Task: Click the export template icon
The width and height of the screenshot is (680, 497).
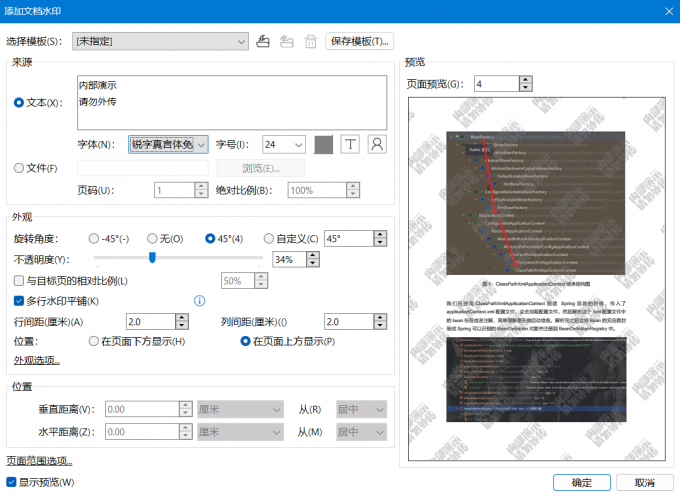Action: pos(287,41)
